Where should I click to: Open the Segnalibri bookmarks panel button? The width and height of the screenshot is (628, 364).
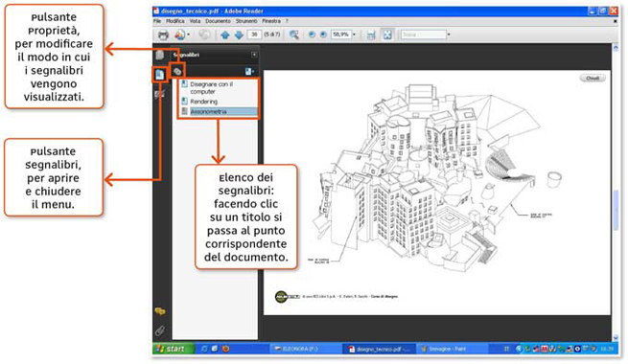coord(160,75)
